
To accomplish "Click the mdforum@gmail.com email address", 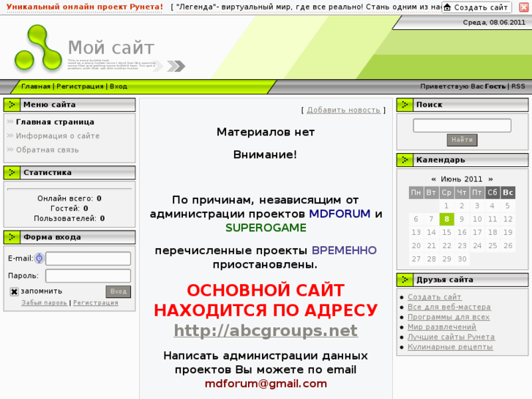I will click(x=266, y=384).
